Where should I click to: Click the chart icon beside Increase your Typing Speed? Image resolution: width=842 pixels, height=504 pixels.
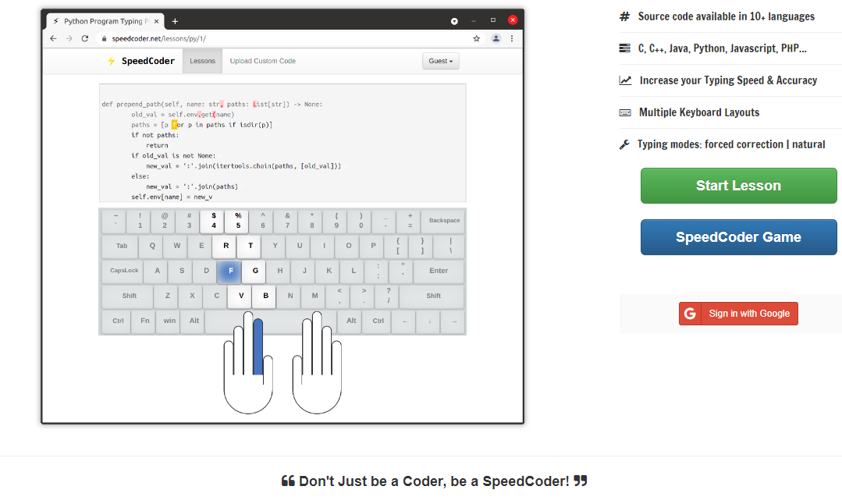coord(625,80)
